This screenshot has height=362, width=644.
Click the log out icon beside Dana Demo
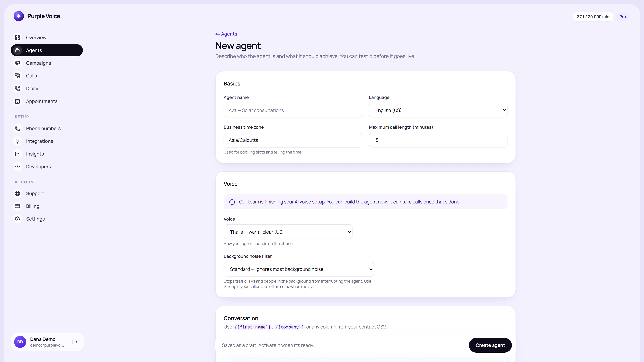(75, 342)
